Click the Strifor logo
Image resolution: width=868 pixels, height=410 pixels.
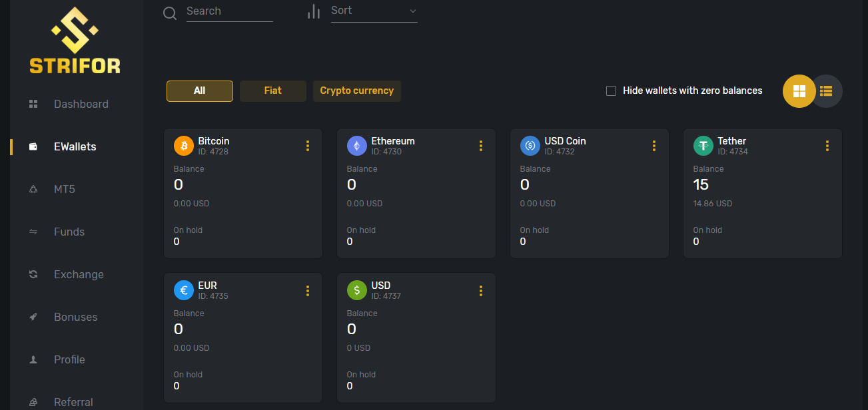(75, 41)
